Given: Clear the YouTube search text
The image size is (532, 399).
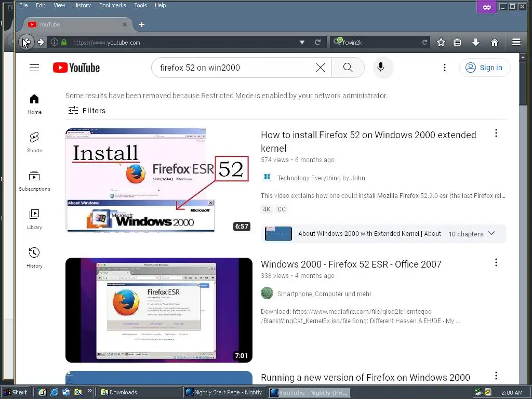Looking at the screenshot, I should [320, 68].
